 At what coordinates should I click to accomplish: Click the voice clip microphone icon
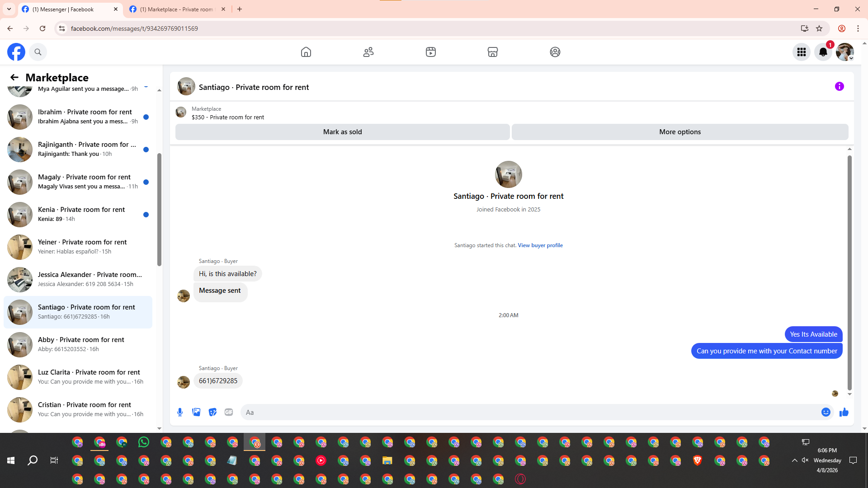point(180,412)
